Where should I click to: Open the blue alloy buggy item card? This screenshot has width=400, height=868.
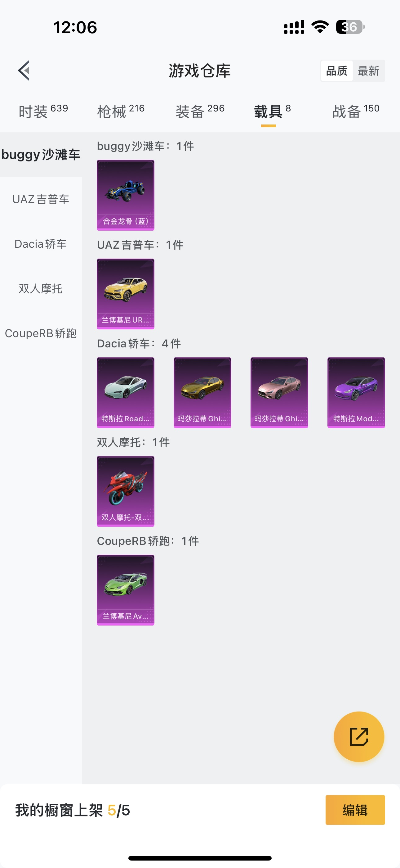click(126, 195)
